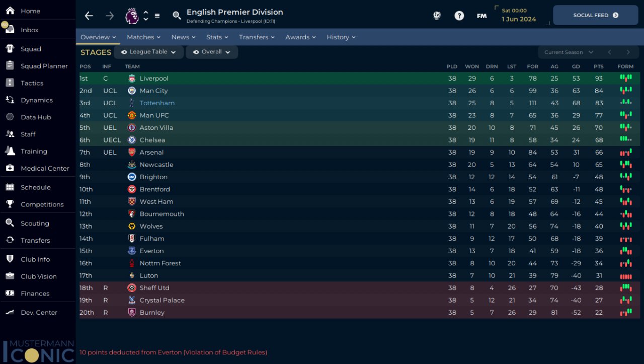Screen dimensions: 644x364
Task: Select the Man City table row
Action: [302, 91]
